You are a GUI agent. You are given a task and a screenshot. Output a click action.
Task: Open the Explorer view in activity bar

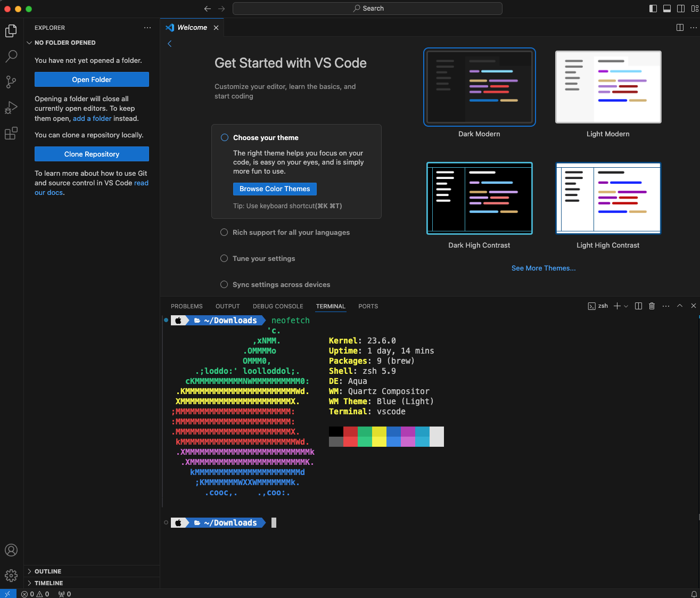point(11,31)
